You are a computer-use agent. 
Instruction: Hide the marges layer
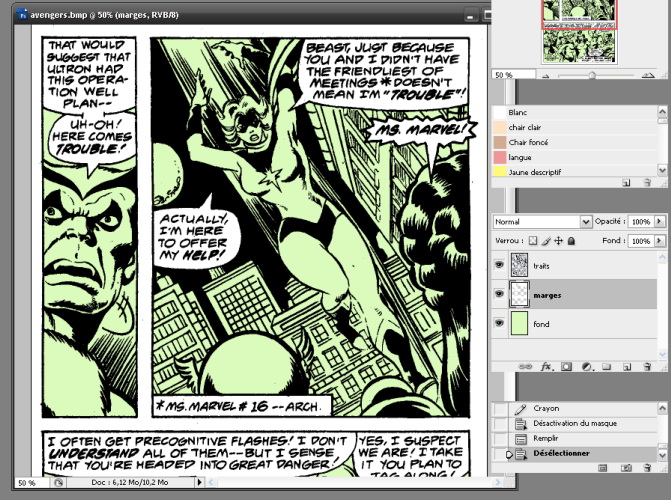point(499,294)
